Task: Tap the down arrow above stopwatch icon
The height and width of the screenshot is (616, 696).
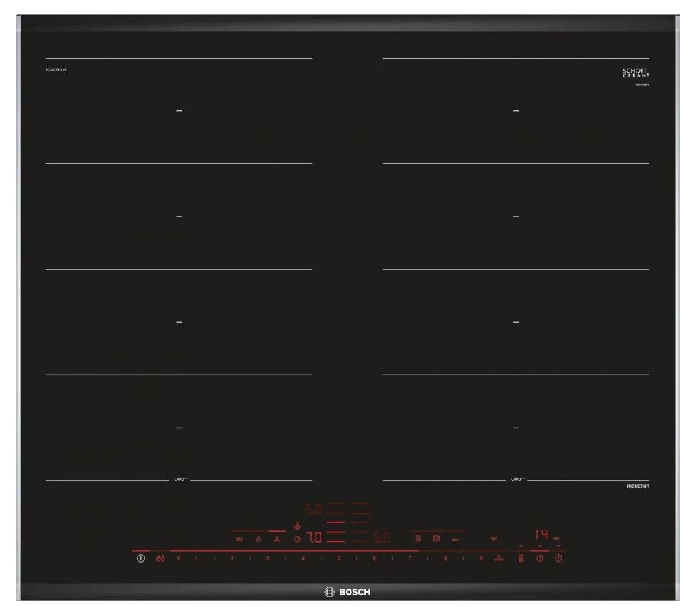Action: click(x=558, y=546)
